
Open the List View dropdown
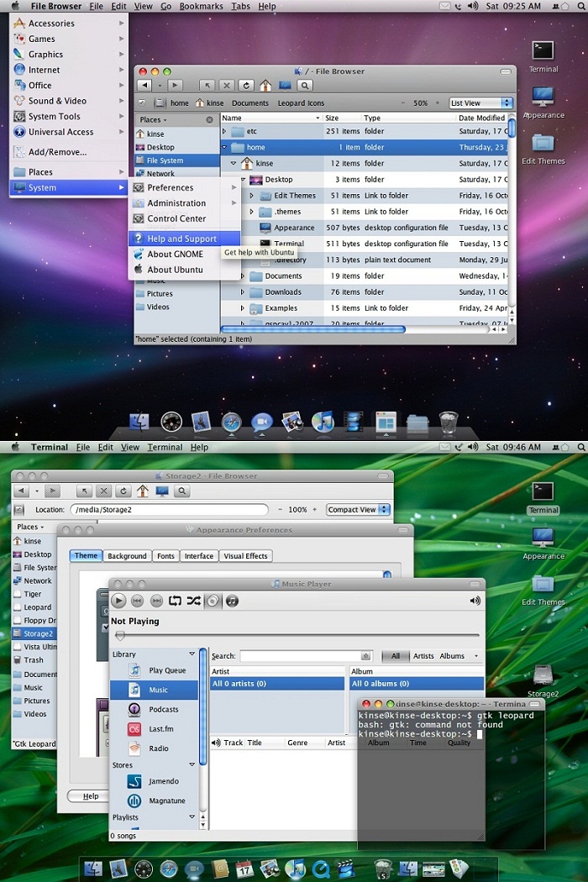481,103
